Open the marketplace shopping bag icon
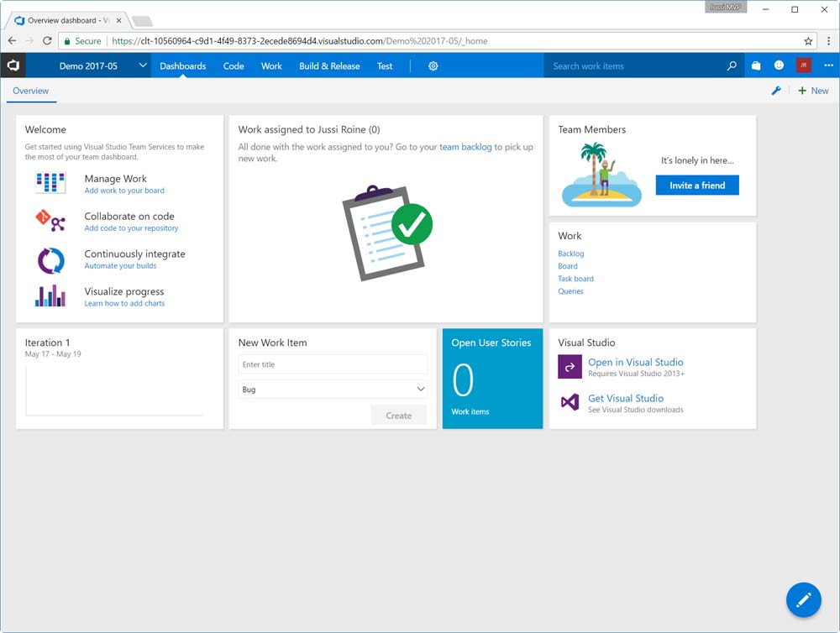 (756, 66)
